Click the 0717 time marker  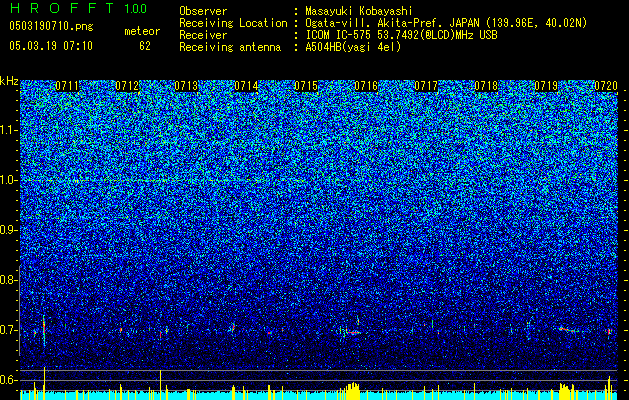(x=426, y=86)
